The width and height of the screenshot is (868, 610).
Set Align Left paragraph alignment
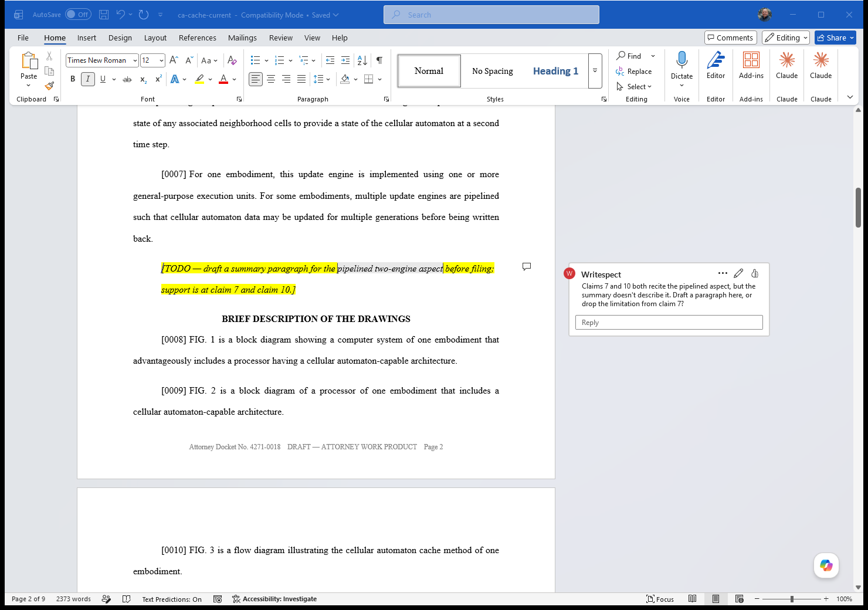pos(256,79)
